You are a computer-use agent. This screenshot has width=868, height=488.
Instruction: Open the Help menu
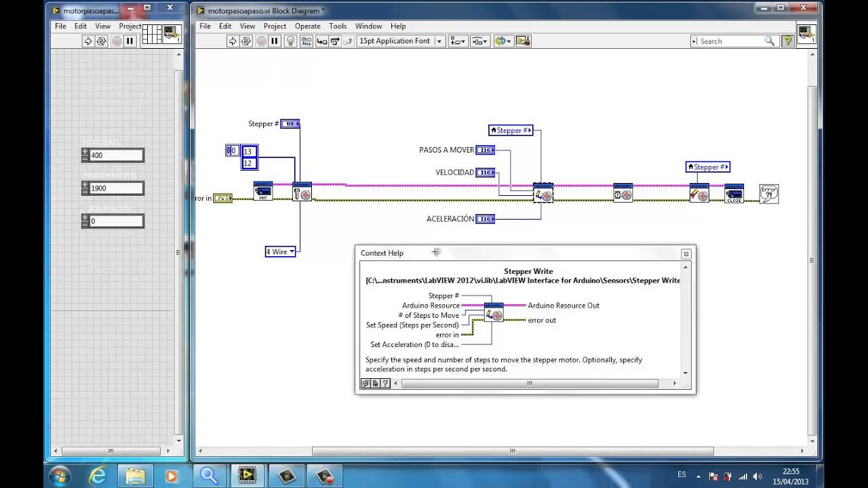[398, 26]
